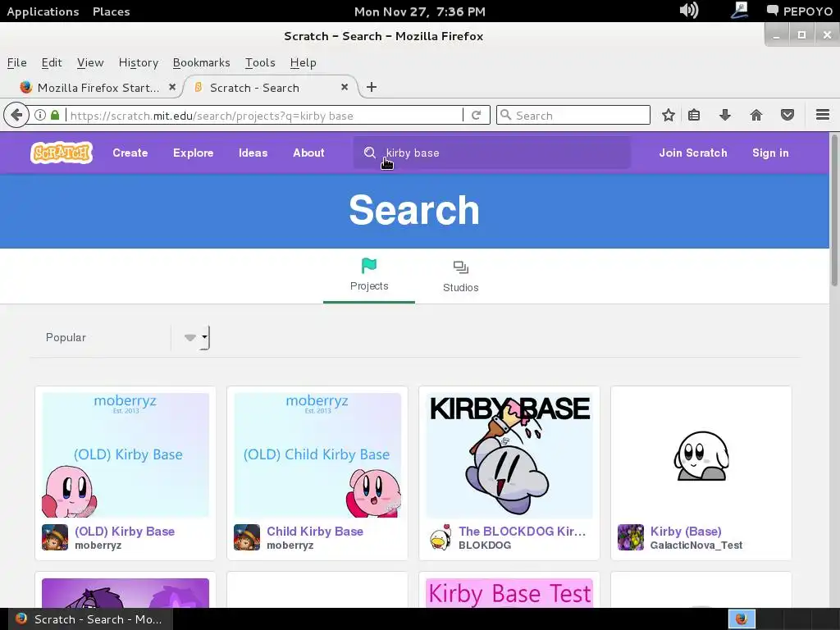The image size is (840, 630).
Task: Click the green flag Projects icon
Action: point(369,266)
